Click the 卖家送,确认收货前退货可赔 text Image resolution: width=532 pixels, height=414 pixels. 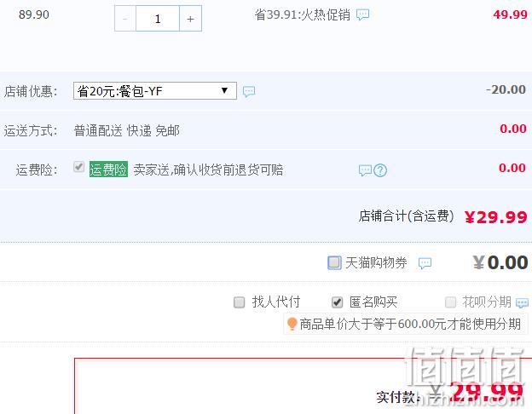click(208, 170)
